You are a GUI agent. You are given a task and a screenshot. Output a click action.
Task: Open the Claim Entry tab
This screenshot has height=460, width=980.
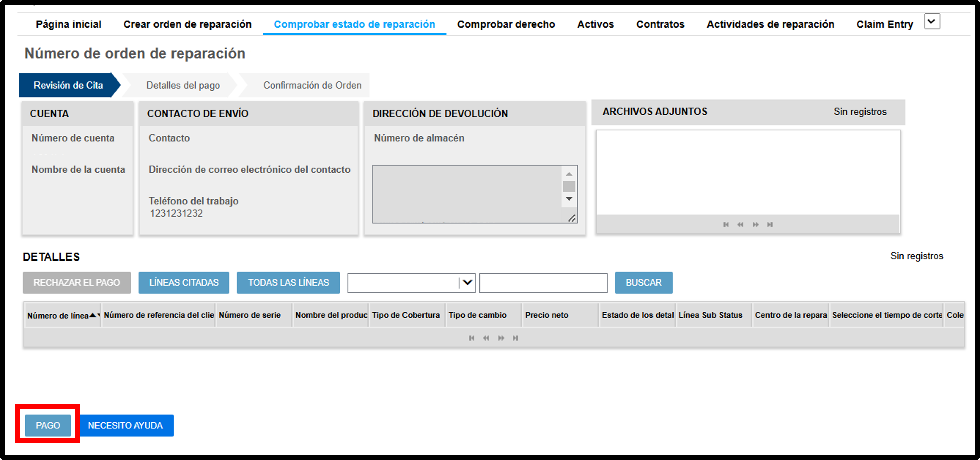[x=885, y=24]
